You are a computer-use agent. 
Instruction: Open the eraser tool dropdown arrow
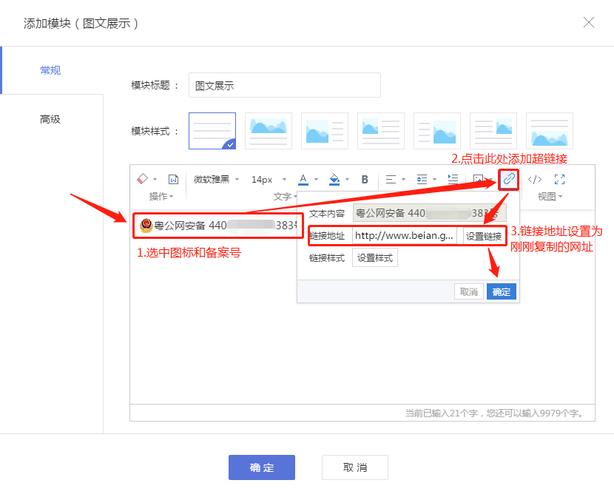pos(155,179)
